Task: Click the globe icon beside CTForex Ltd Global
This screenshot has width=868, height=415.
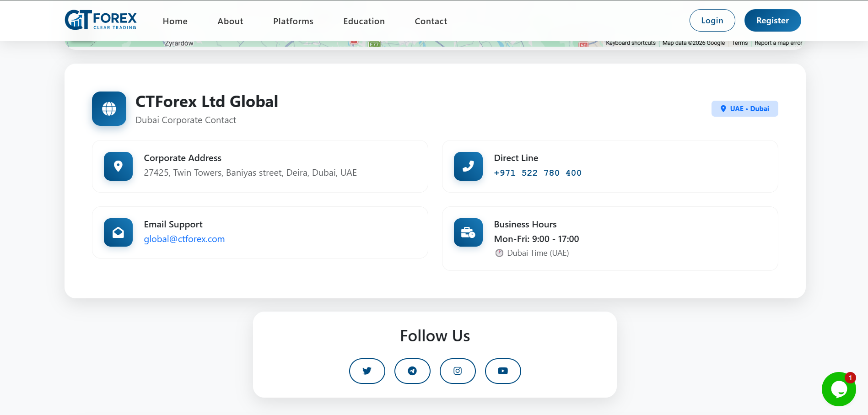Action: pyautogui.click(x=109, y=109)
